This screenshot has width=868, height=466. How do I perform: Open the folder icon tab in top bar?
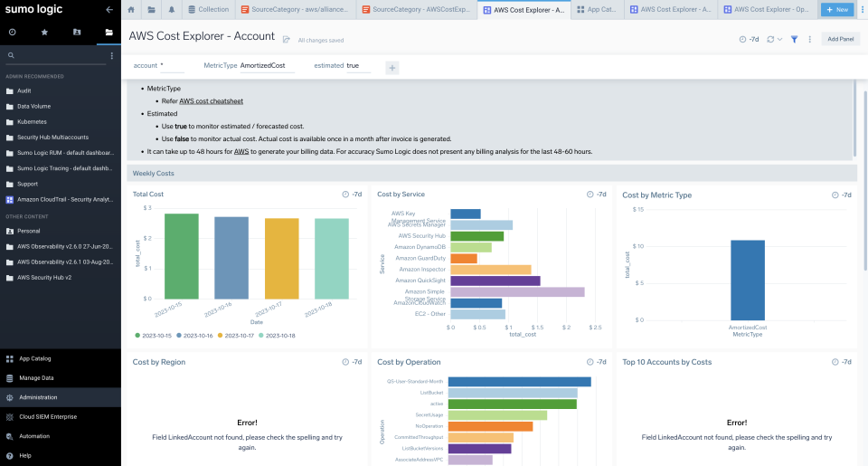pyautogui.click(x=151, y=9)
